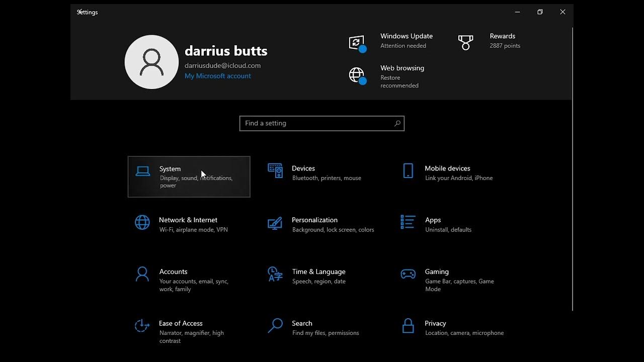Click the search magnifier in Find a setting
Viewport: 644px width, 362px height.
pos(397,123)
